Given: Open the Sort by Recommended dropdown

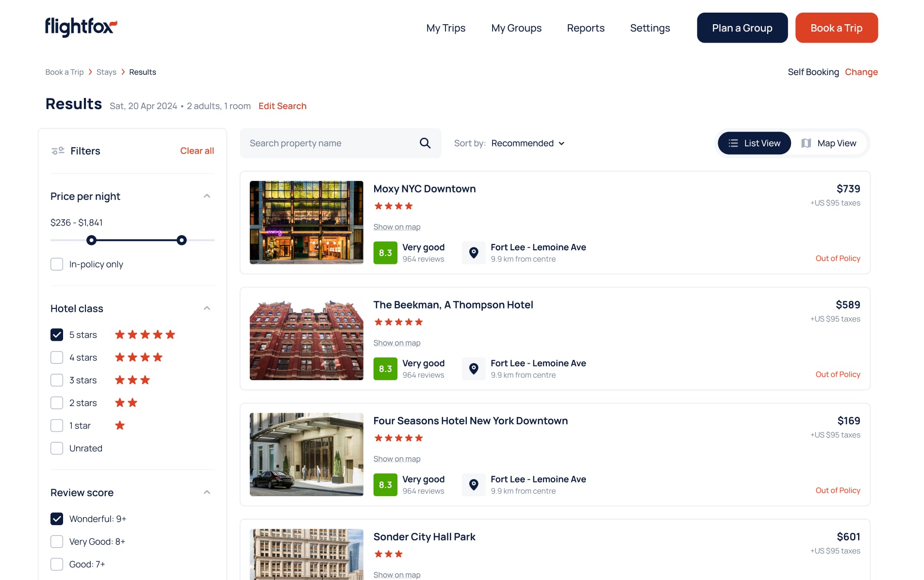Looking at the screenshot, I should 528,143.
